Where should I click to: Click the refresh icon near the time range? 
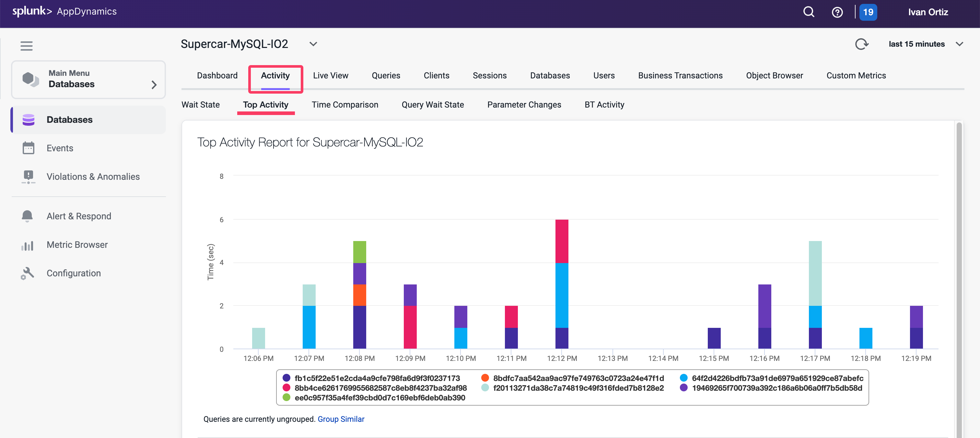click(x=862, y=44)
